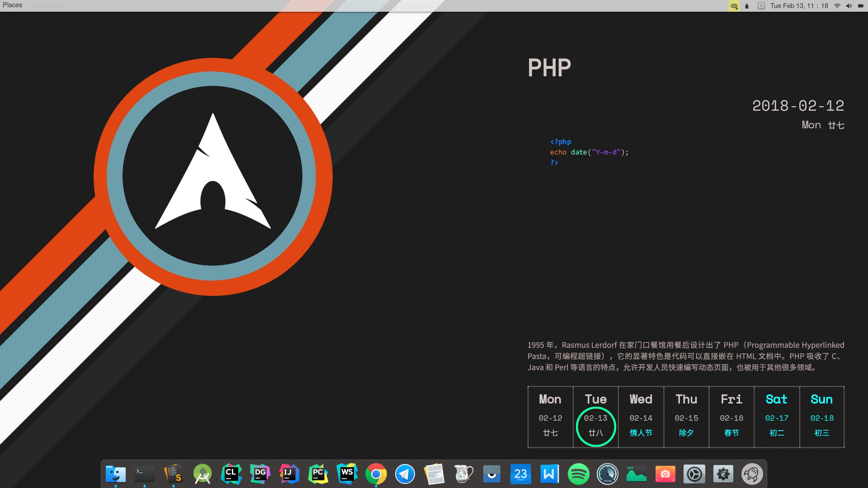Open the battery indicator menu
Image resolution: width=868 pixels, height=488 pixels.
point(860,6)
